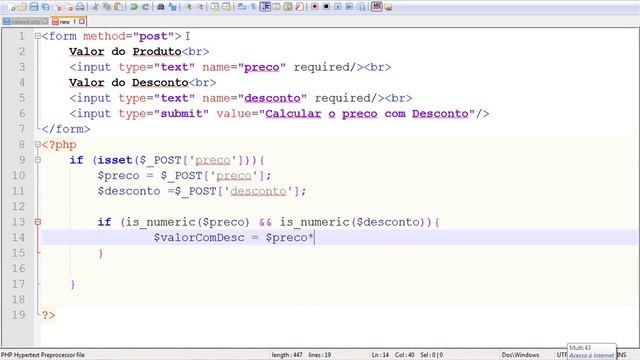Enable synchronized horizontal scrolling icon

[x=227, y=7]
